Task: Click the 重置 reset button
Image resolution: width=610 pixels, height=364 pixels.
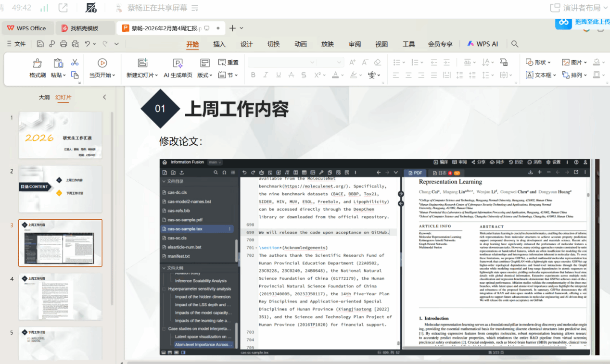Action: click(x=229, y=63)
